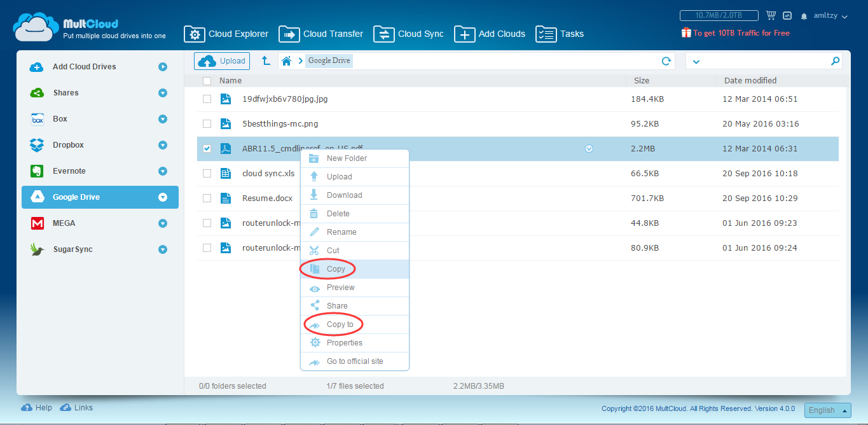Pick Cut in context menu

pyautogui.click(x=354, y=251)
